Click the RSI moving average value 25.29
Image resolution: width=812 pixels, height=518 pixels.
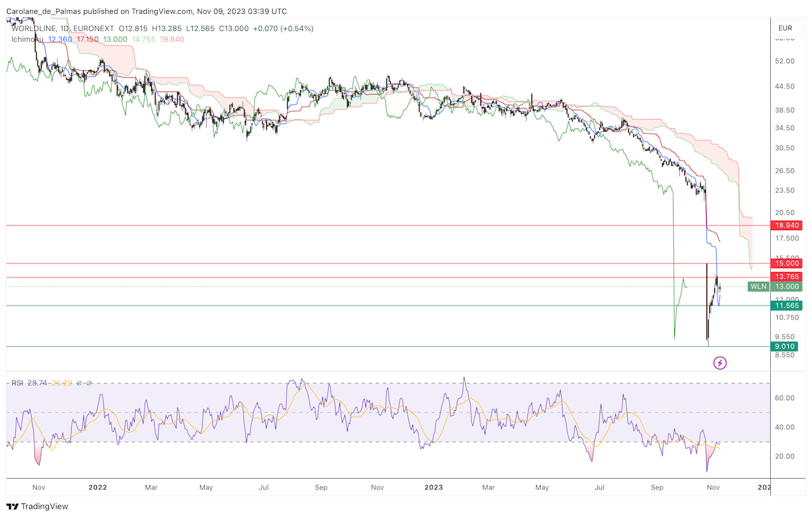coord(62,383)
